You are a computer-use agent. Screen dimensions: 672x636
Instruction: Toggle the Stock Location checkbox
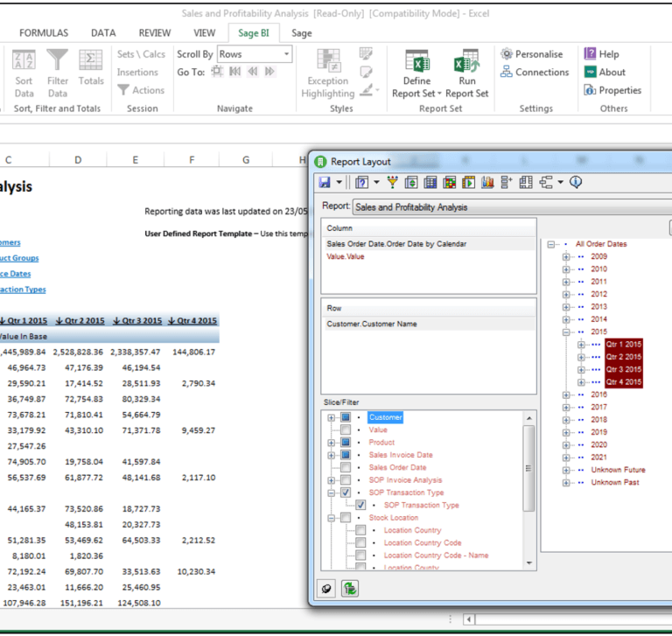click(x=346, y=518)
